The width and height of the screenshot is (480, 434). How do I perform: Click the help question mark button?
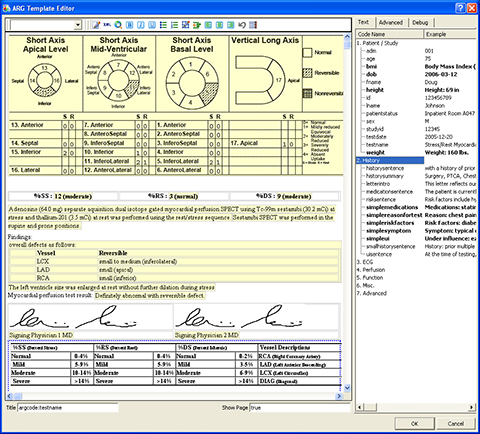pyautogui.click(x=460, y=8)
